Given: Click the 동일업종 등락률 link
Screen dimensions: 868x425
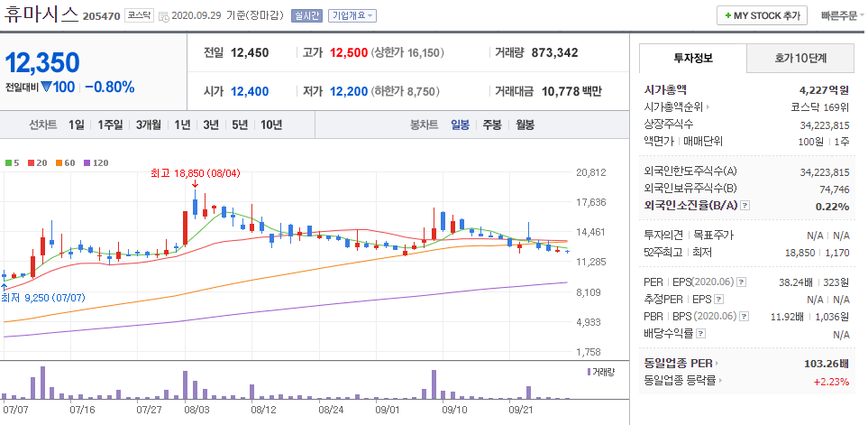Looking at the screenshot, I should click(681, 380).
